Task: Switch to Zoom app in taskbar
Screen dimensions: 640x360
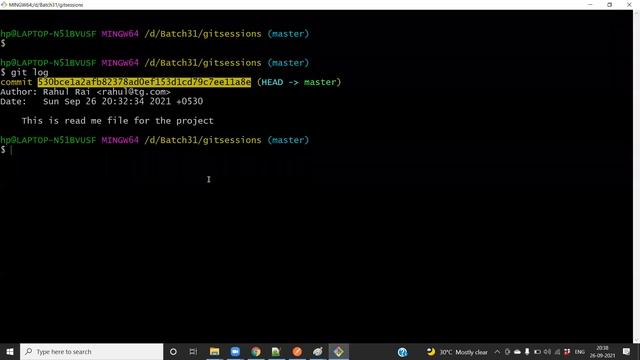Action: (235, 351)
